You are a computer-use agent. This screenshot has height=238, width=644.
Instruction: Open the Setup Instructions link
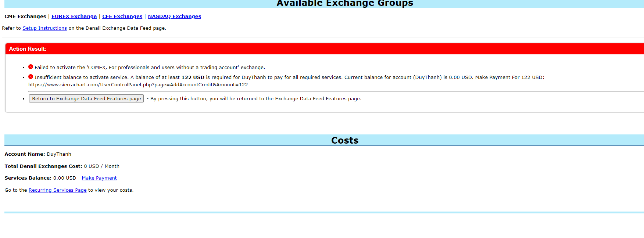point(45,28)
